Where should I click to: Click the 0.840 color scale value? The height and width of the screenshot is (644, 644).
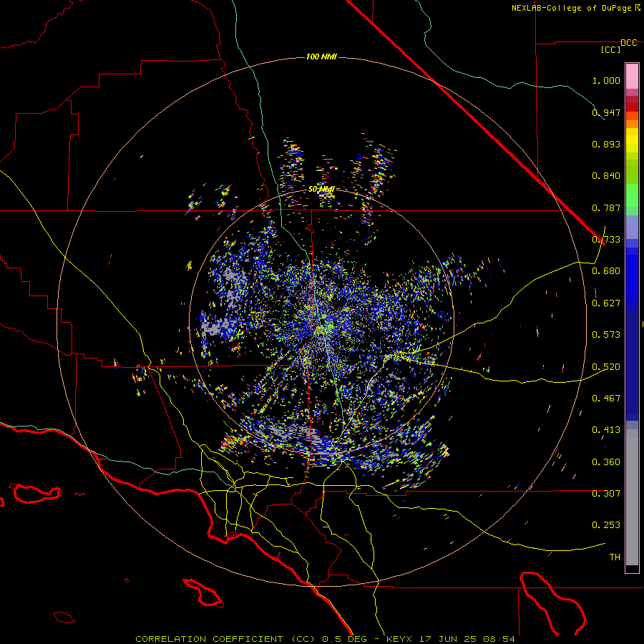tap(606, 176)
